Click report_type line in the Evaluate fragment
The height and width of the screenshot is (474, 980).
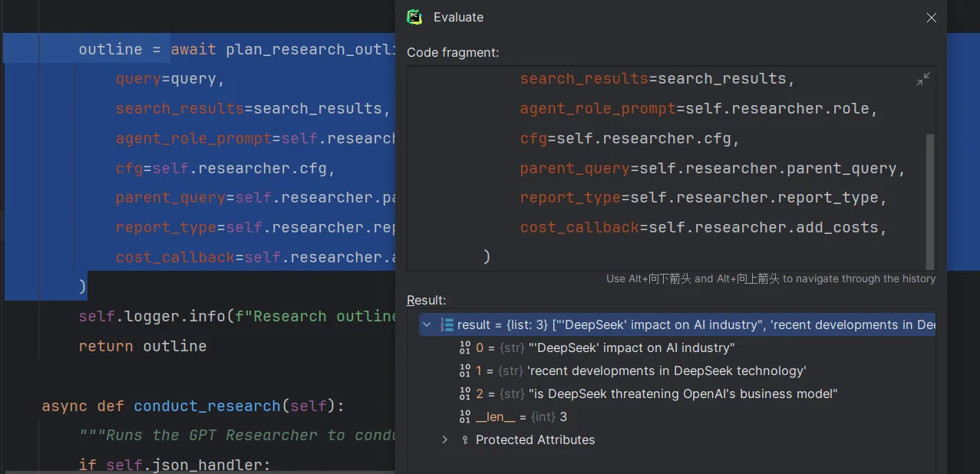click(704, 199)
